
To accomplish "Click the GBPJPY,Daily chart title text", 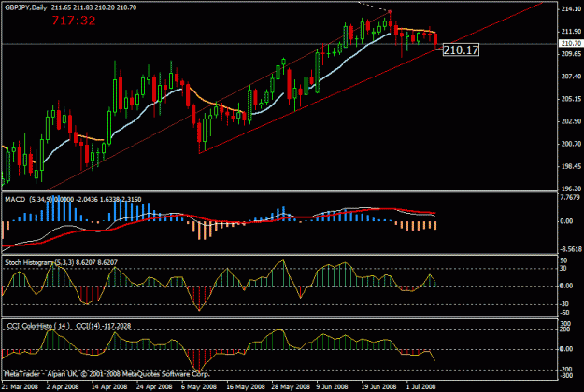I will tap(26, 7).
